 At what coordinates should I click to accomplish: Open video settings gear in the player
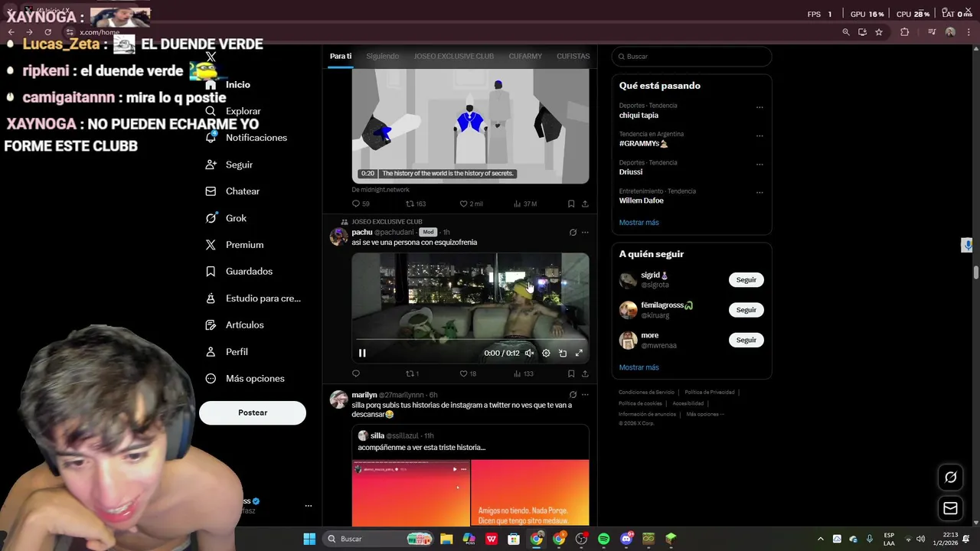[546, 353]
